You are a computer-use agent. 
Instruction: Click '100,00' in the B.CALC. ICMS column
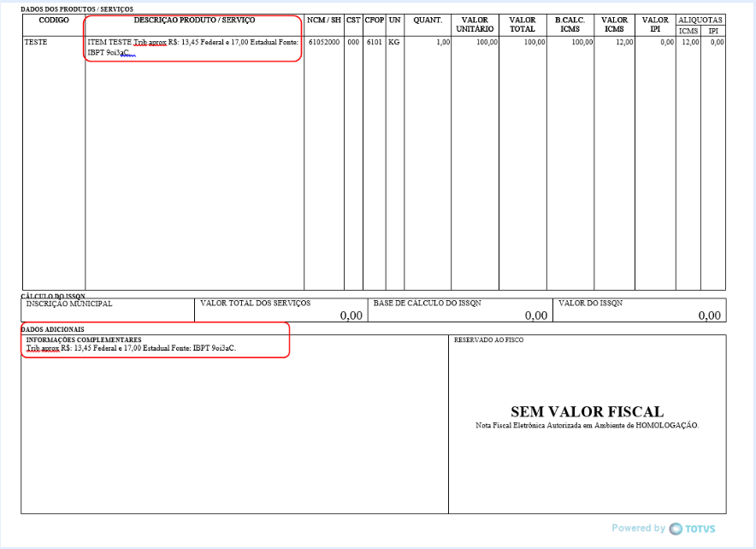click(x=582, y=43)
